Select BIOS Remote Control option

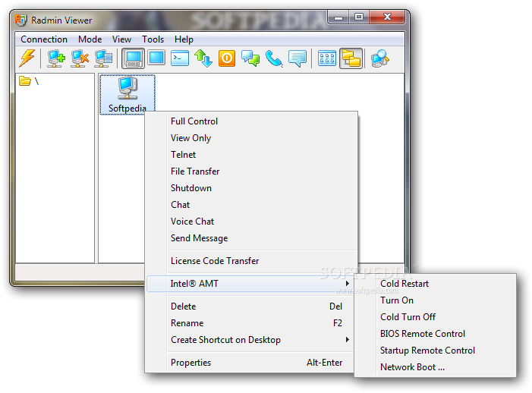point(435,334)
